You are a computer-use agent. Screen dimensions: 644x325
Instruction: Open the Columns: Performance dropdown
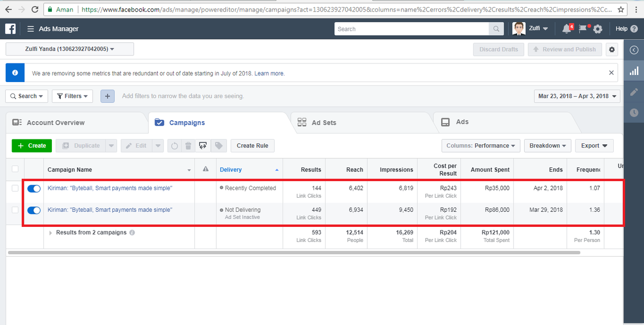[480, 146]
